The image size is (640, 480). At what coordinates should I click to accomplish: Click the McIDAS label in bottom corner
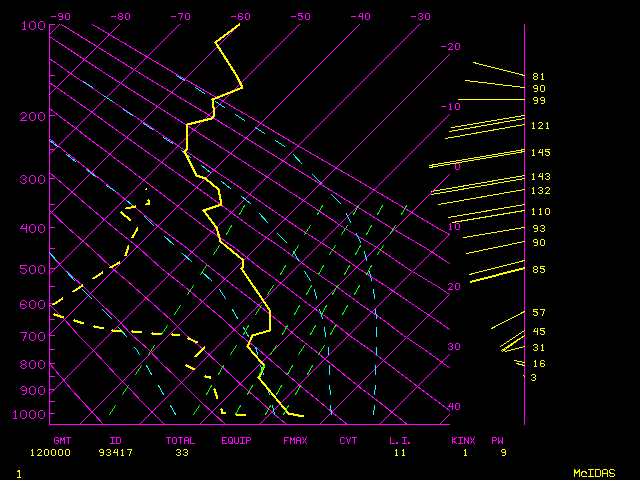[594, 472]
